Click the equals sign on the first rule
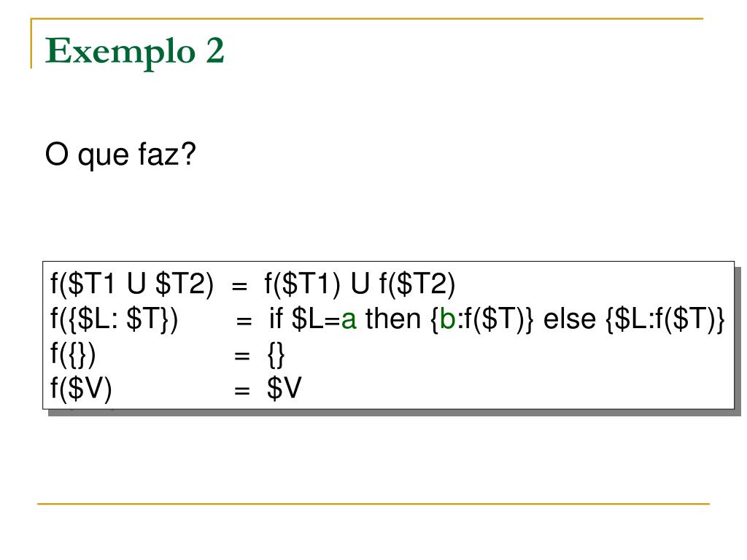The width and height of the screenshot is (747, 560). (x=239, y=286)
